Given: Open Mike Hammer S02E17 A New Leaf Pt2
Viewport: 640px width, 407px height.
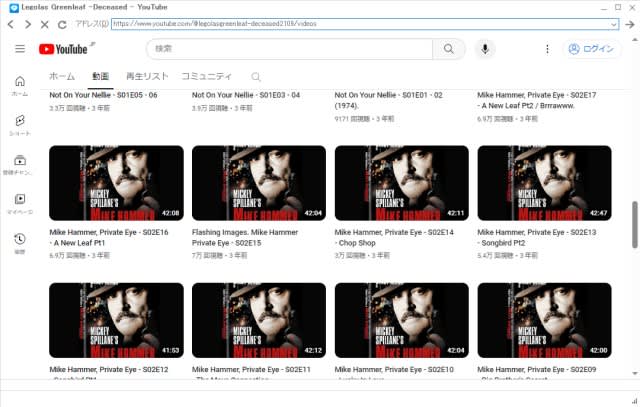Looking at the screenshot, I should coord(537,100).
